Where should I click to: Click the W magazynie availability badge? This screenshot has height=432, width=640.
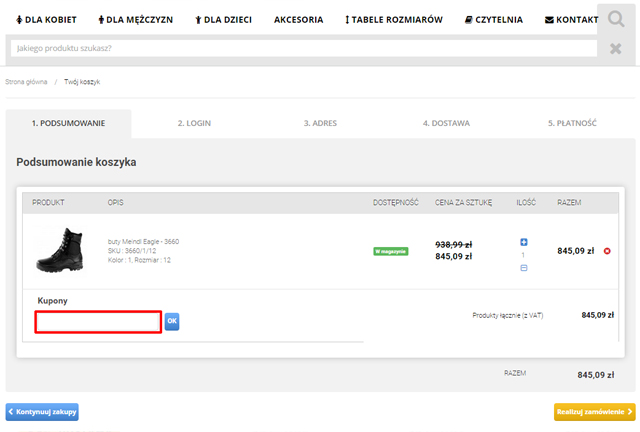[391, 251]
